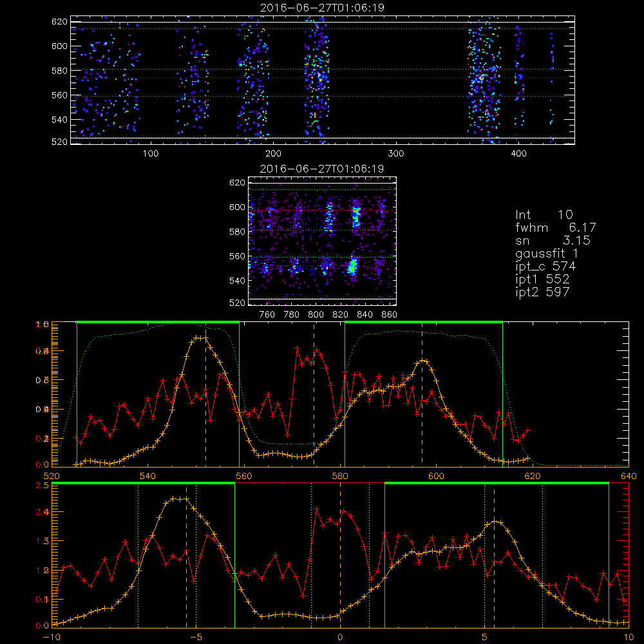Click x-axis label 860 on middle image

(390, 315)
